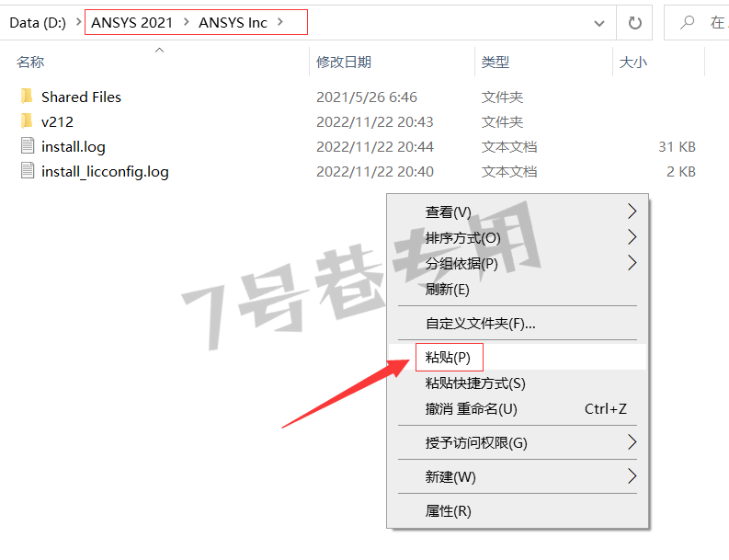729x560 pixels.
Task: Click 31 KB size cell
Action: [677, 146]
